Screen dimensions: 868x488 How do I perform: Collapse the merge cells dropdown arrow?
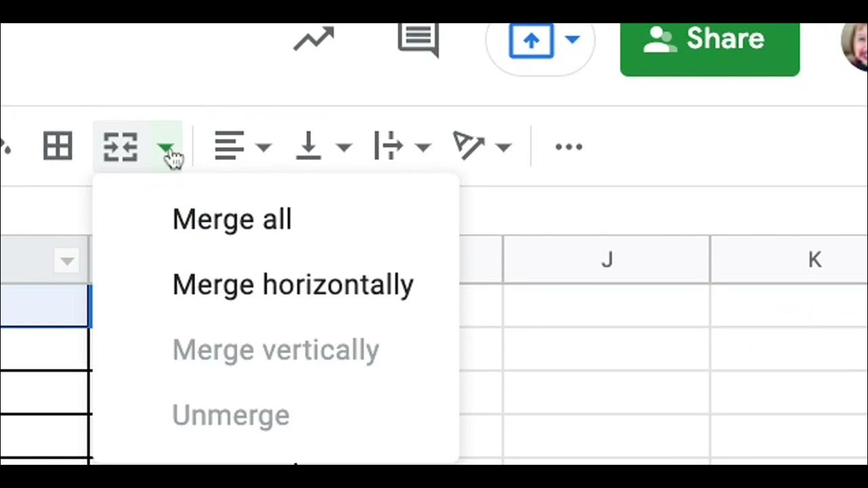(x=165, y=147)
